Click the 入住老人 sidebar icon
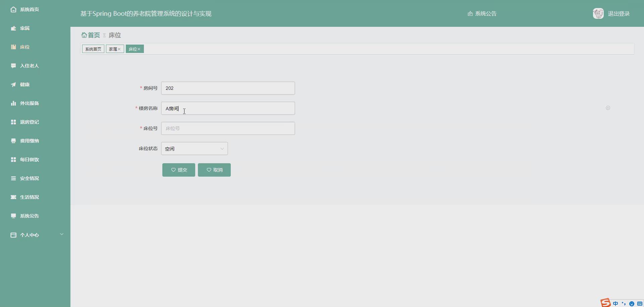644x307 pixels. pos(13,66)
